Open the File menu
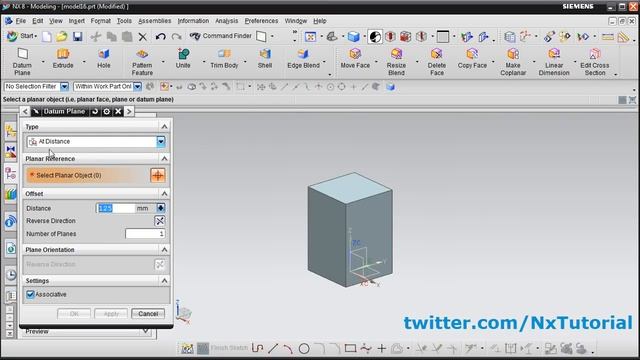The height and width of the screenshot is (360, 640). (x=20, y=21)
